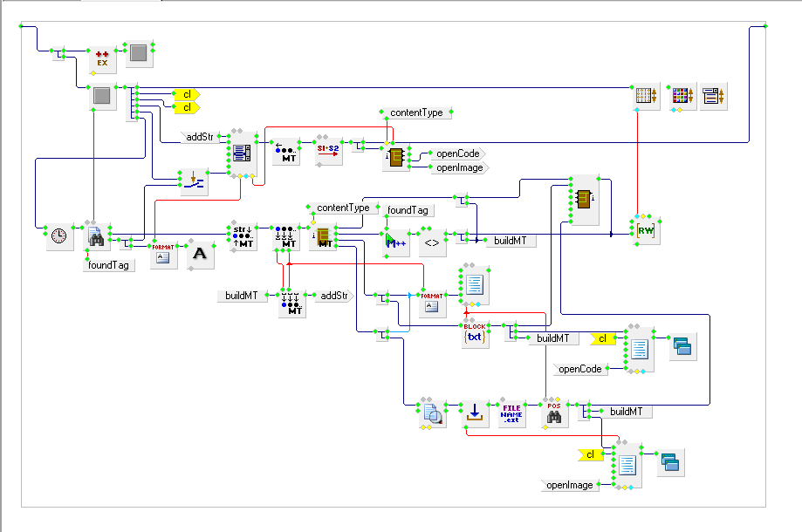The image size is (802, 532).
Task: Click the openImage label next to the brown chip
Action: (459, 167)
